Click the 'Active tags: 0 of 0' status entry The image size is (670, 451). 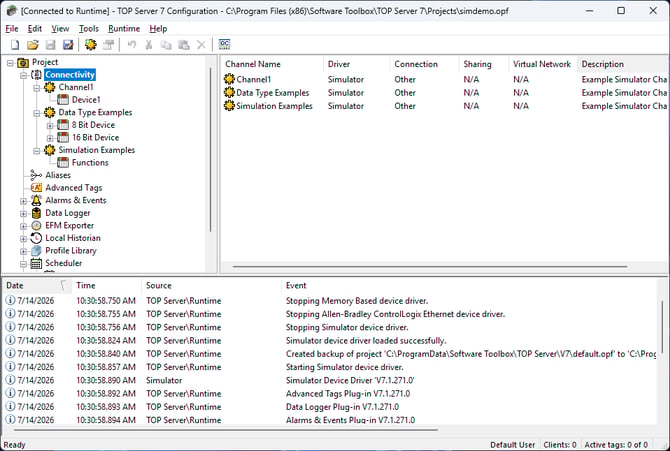[616, 445]
